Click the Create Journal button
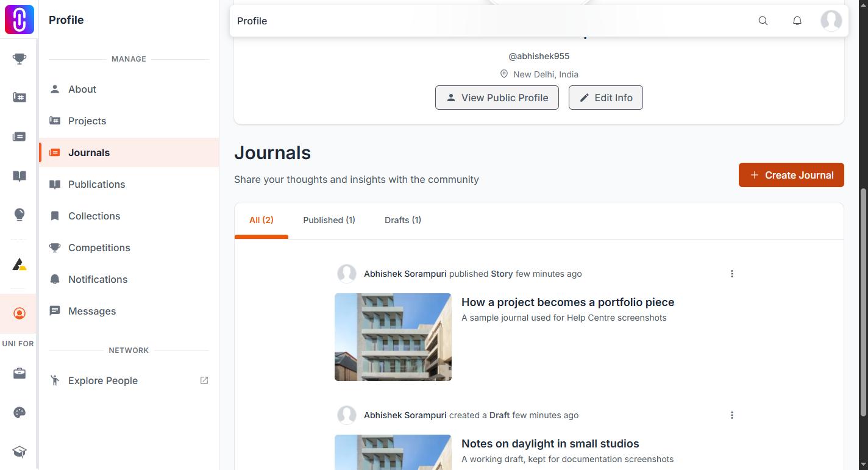 click(791, 175)
